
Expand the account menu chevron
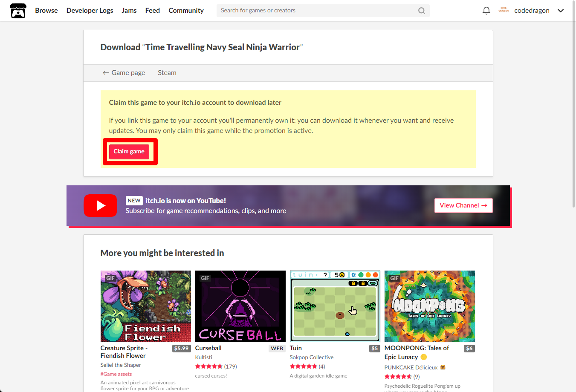pyautogui.click(x=561, y=11)
